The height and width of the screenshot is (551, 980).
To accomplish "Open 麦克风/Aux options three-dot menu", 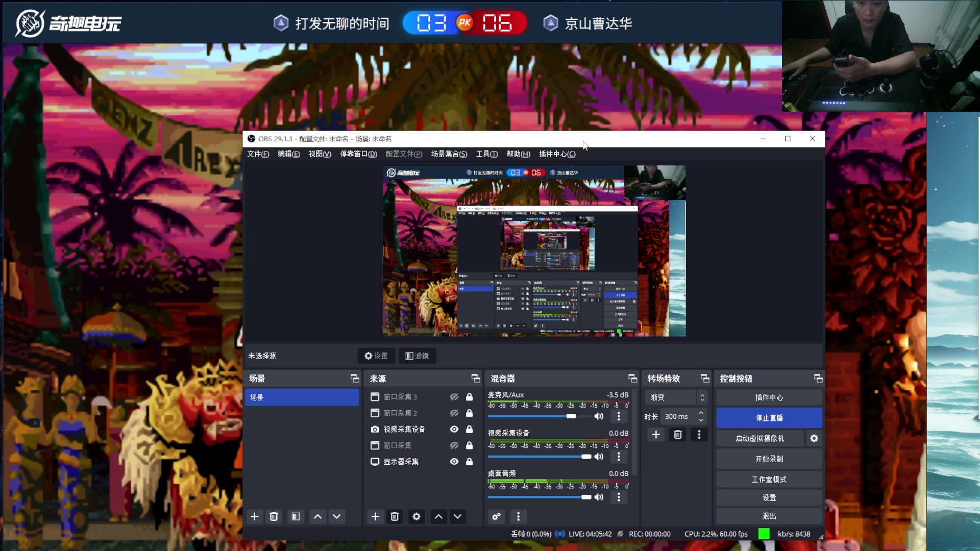I will coord(619,416).
